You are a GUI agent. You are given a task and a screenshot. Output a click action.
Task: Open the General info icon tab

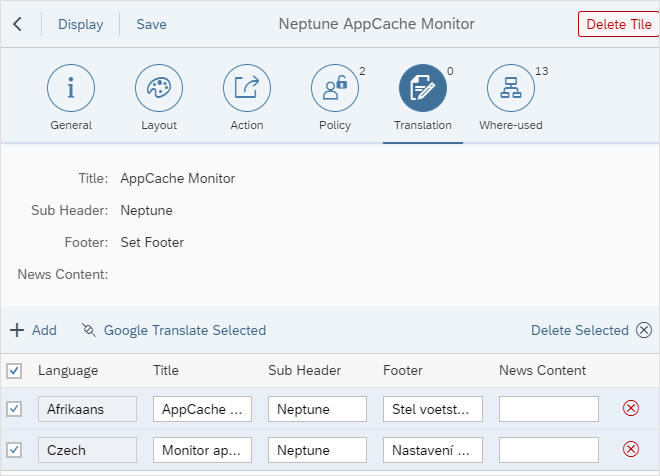click(71, 88)
